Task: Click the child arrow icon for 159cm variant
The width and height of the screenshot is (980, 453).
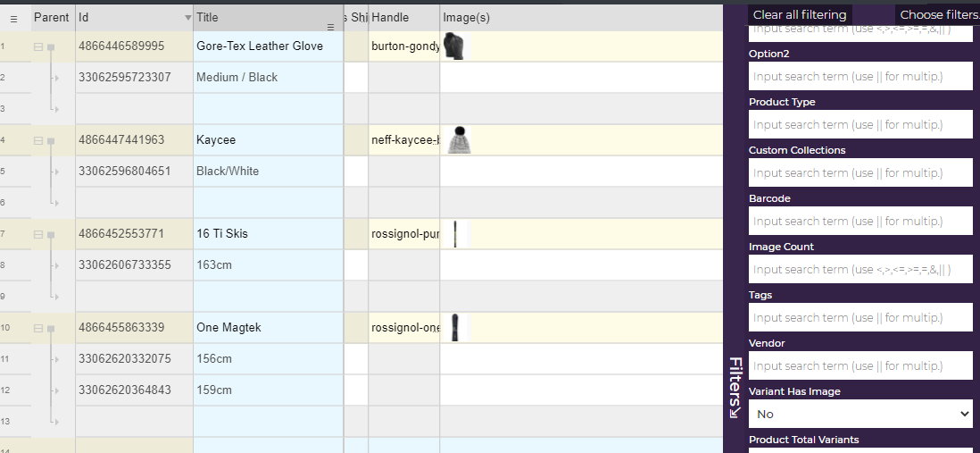Action: click(x=55, y=390)
